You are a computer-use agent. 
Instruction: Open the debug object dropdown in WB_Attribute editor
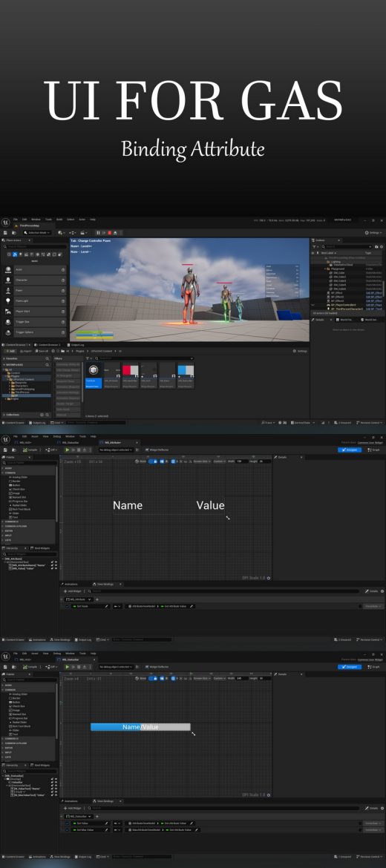tap(116, 450)
